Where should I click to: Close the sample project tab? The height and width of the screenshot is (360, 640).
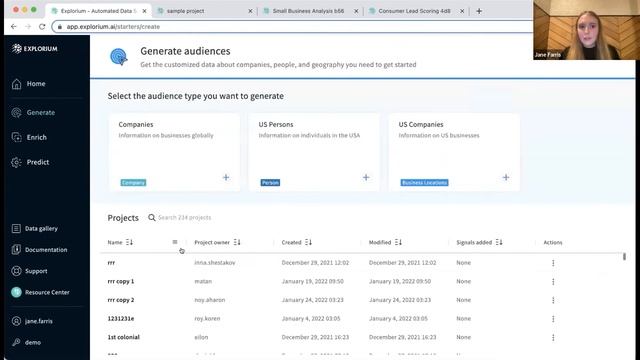[250, 11]
